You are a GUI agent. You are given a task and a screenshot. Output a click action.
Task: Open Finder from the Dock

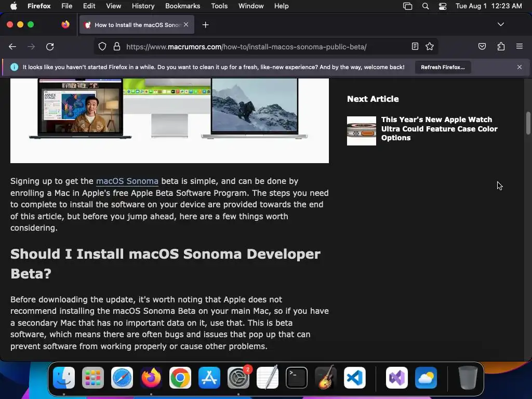click(64, 378)
